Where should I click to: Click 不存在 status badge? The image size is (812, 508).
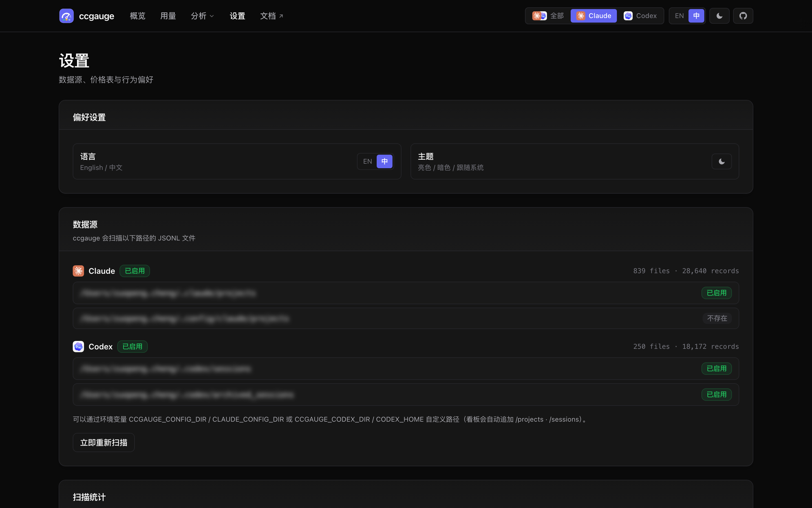tap(717, 318)
